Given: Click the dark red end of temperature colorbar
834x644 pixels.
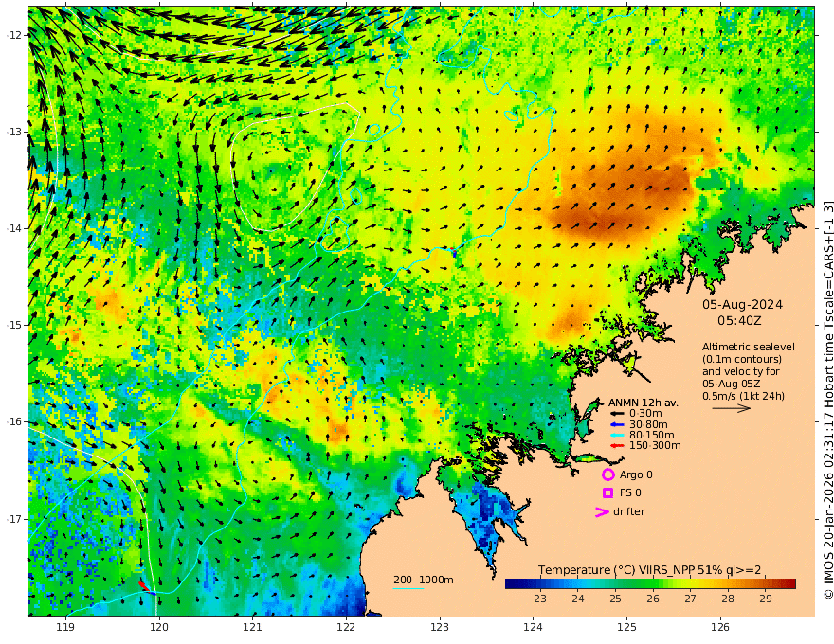Looking at the screenshot, I should [791, 584].
